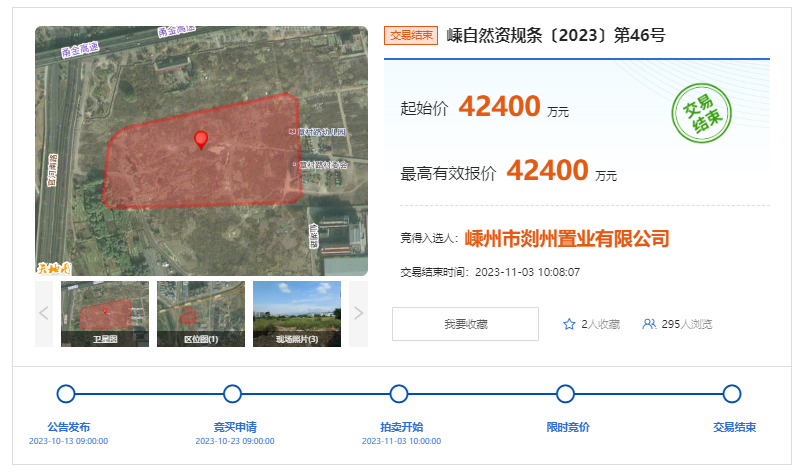
Task: Click the red location pin on the map
Action: click(x=201, y=139)
